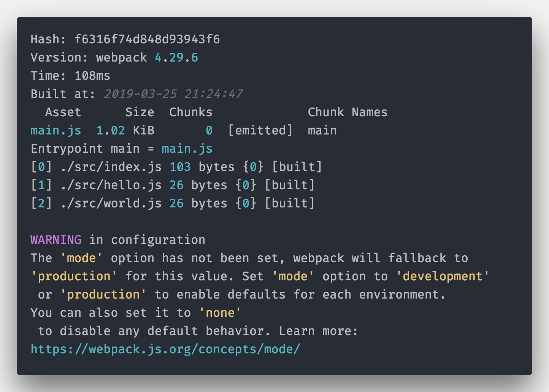Viewport: 549px width, 392px height.
Task: Click the purple WARNING label
Action: click(x=56, y=240)
